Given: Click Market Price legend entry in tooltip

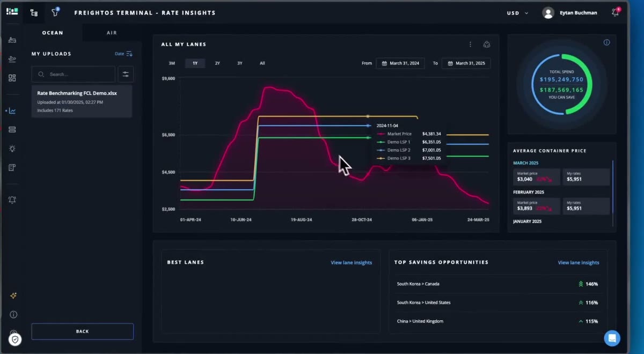Looking at the screenshot, I should tap(399, 134).
